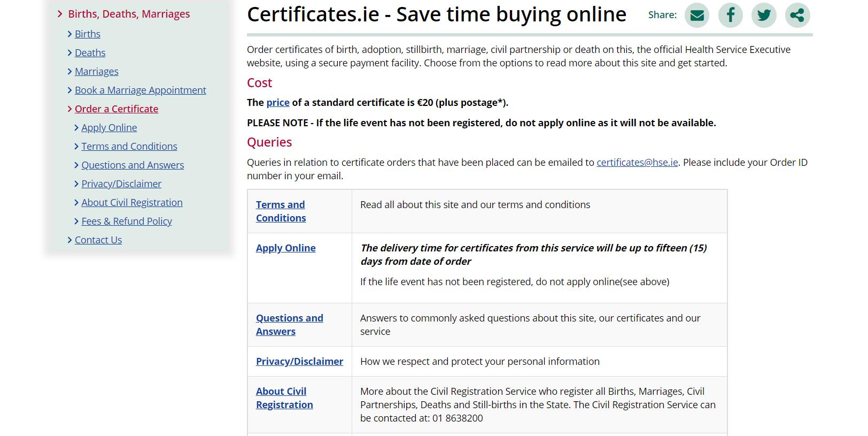
Task: Click chevron next to Births sidebar item
Action: pyautogui.click(x=69, y=34)
